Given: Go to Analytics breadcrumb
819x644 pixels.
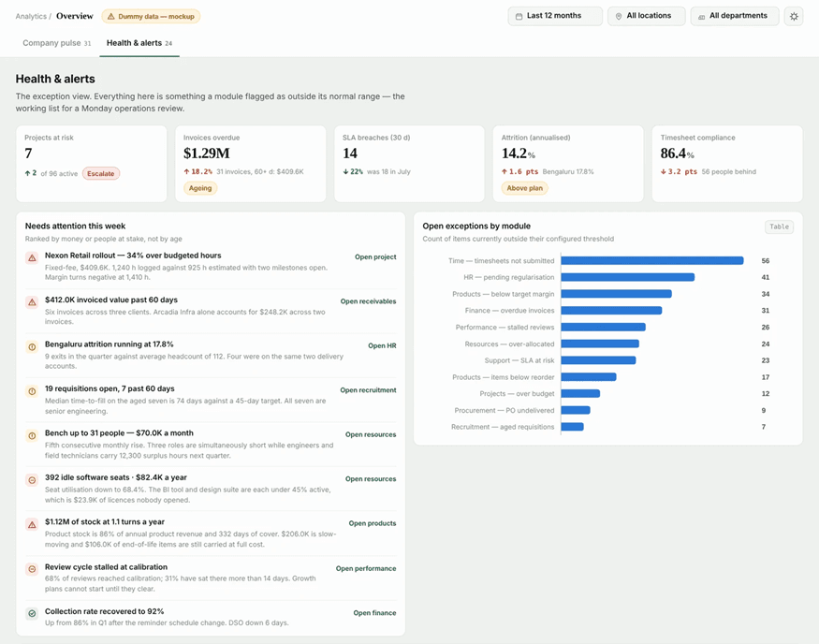Looking at the screenshot, I should click(31, 16).
